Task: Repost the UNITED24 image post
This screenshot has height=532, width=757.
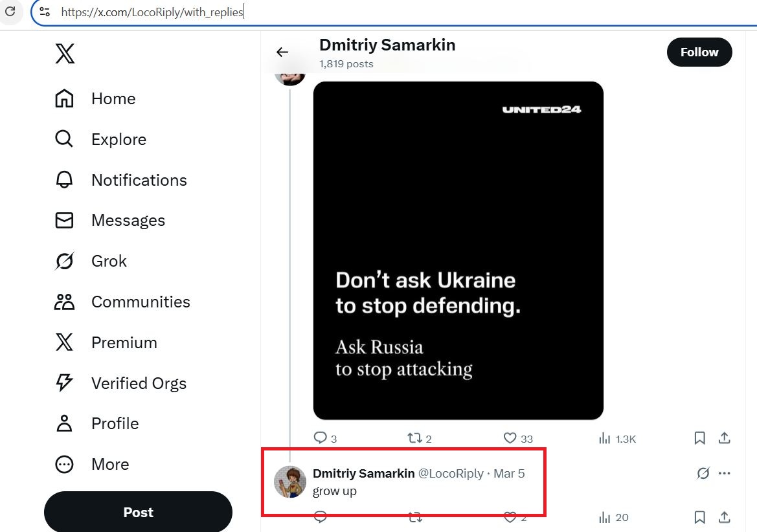Action: (x=414, y=438)
